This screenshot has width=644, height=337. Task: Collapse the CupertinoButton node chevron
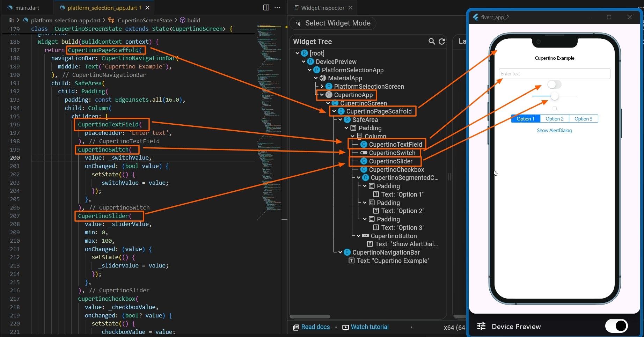coord(359,236)
